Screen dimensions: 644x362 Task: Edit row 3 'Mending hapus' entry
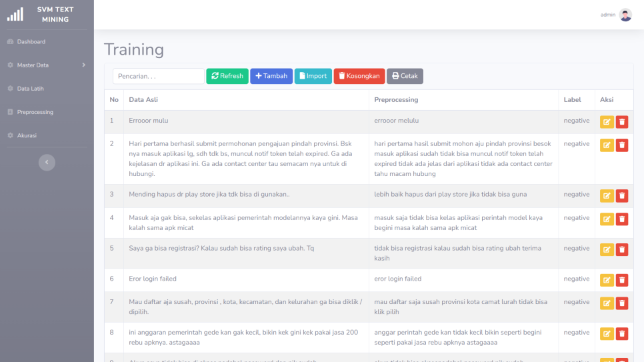tap(607, 195)
